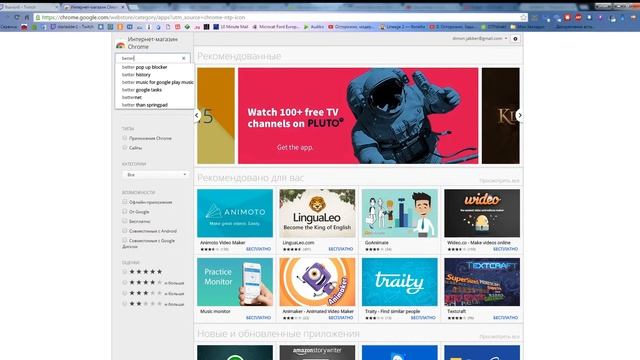Open the Traity app tile
640x360 pixels.
[x=400, y=289]
